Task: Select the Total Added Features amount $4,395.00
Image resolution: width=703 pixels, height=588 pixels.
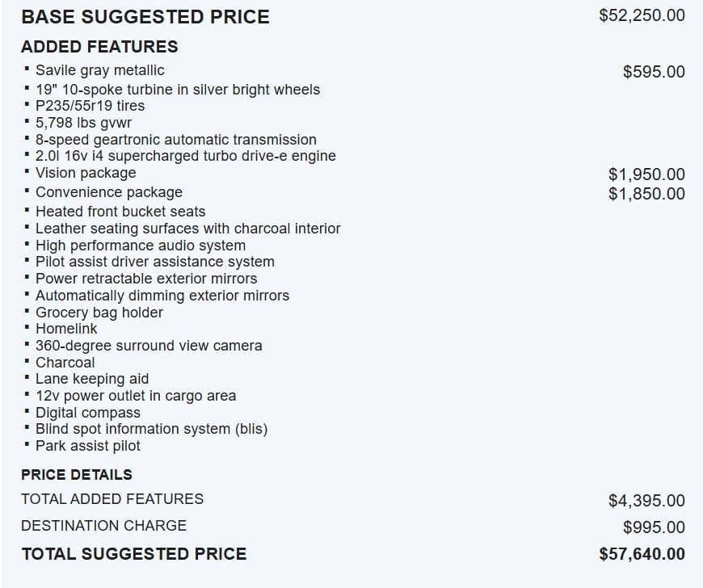Action: click(647, 501)
